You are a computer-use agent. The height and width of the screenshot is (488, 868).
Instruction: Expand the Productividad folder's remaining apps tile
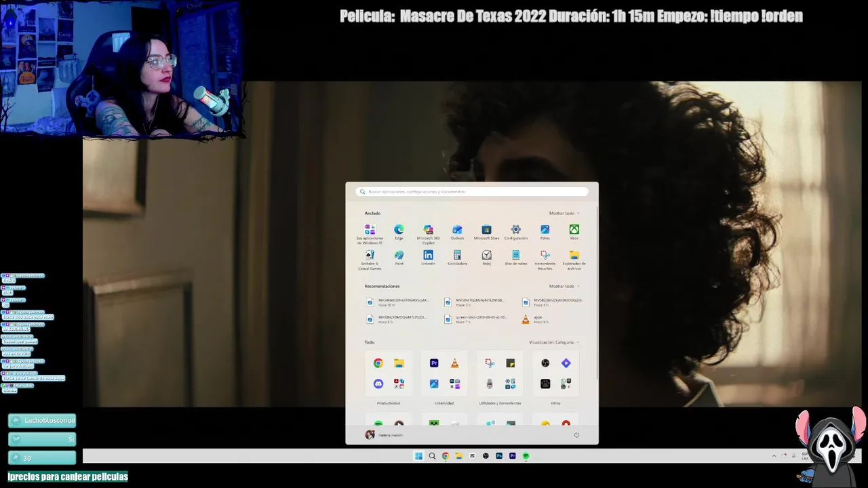tap(399, 384)
